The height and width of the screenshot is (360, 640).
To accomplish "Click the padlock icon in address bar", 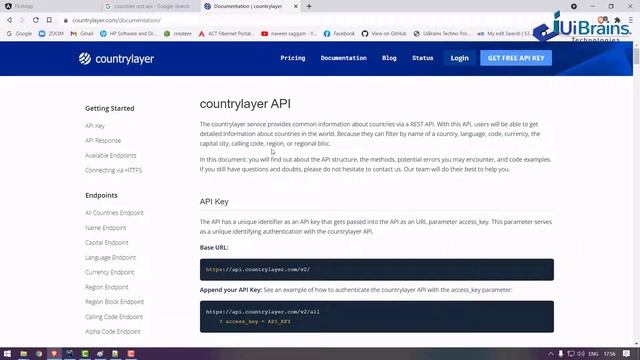I will (65, 20).
